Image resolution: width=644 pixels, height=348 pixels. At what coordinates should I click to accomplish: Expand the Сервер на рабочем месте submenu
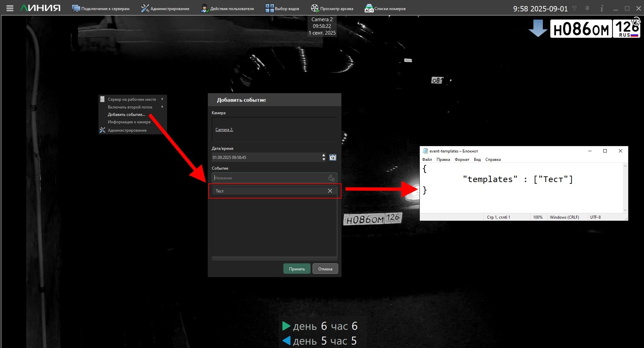click(162, 99)
